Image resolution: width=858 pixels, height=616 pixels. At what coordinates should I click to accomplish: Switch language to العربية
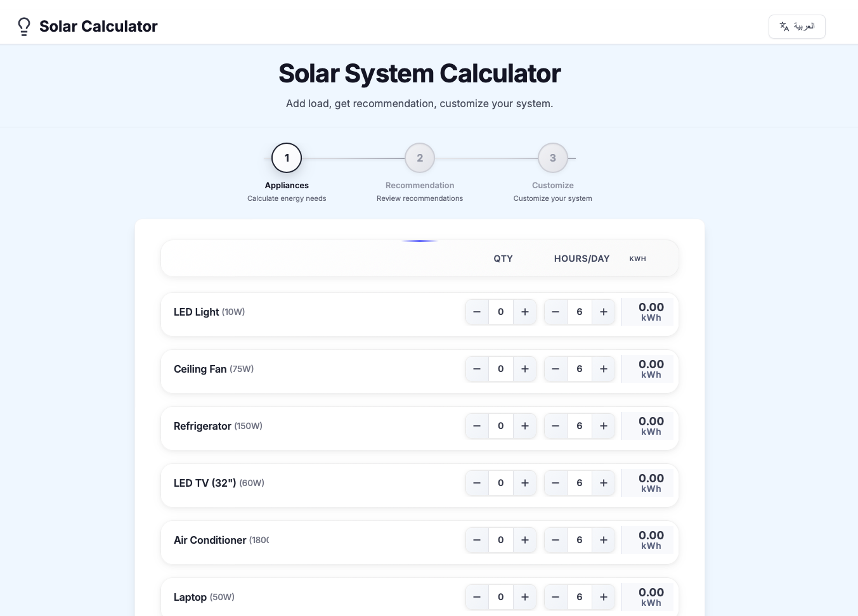point(797,27)
